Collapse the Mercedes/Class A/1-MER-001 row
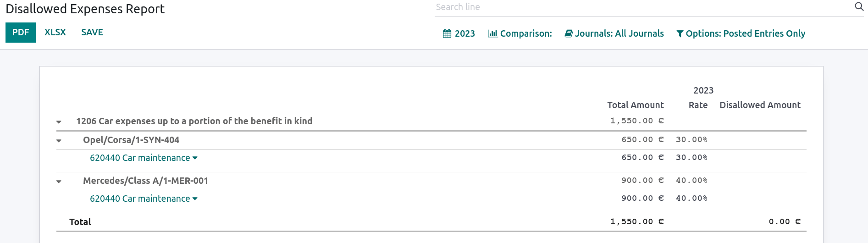 coord(59,182)
